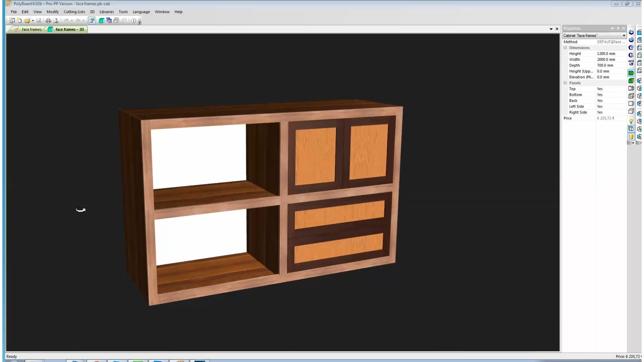Open the Libraries menu
This screenshot has width=644, height=362.
pos(107,12)
